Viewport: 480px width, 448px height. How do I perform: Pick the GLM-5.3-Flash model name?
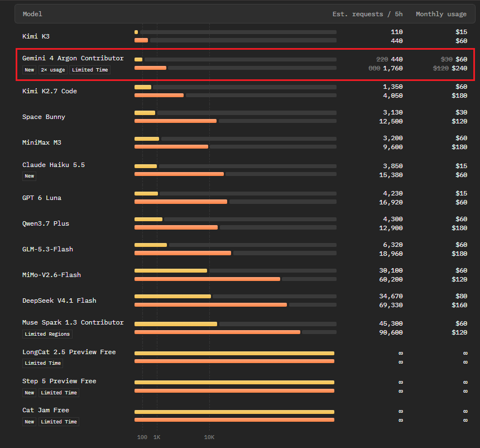point(47,250)
